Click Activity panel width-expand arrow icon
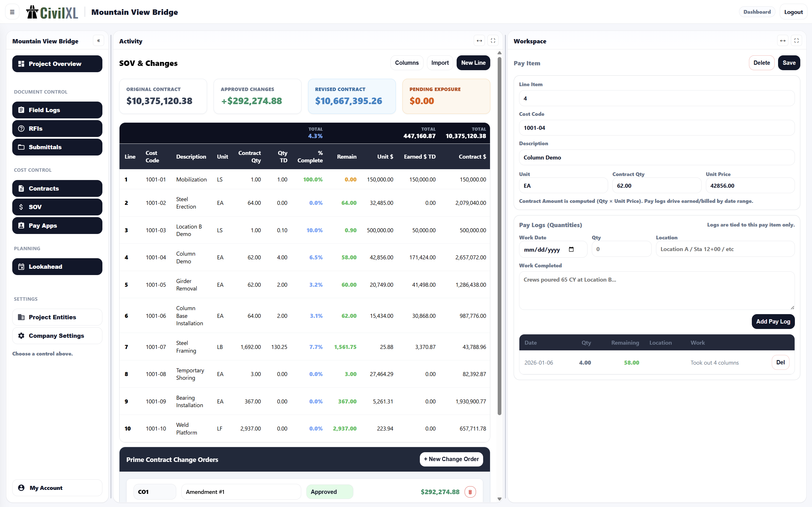The height and width of the screenshot is (507, 812). (479, 41)
